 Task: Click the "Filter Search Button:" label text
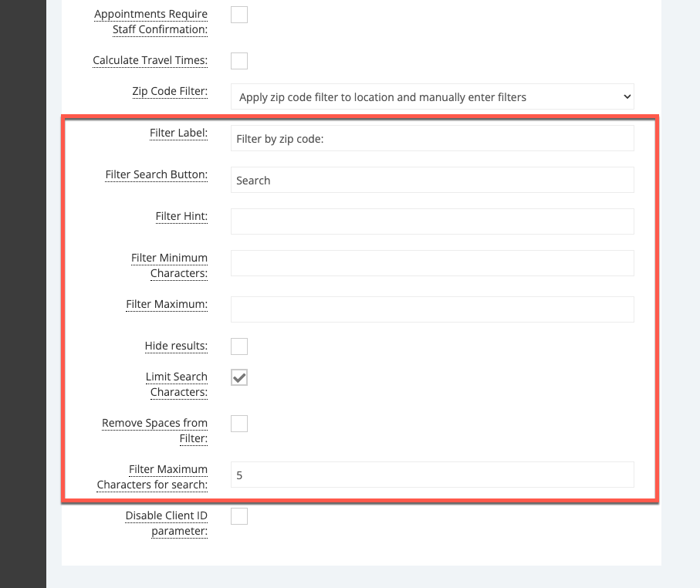pyautogui.click(x=157, y=175)
